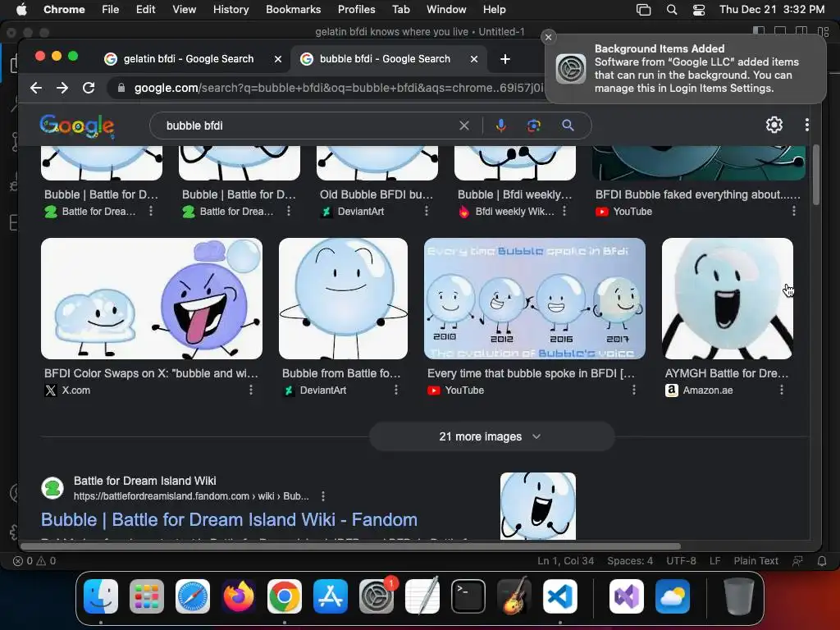
Task: Close the bubble bfdi tab
Action: click(x=473, y=59)
